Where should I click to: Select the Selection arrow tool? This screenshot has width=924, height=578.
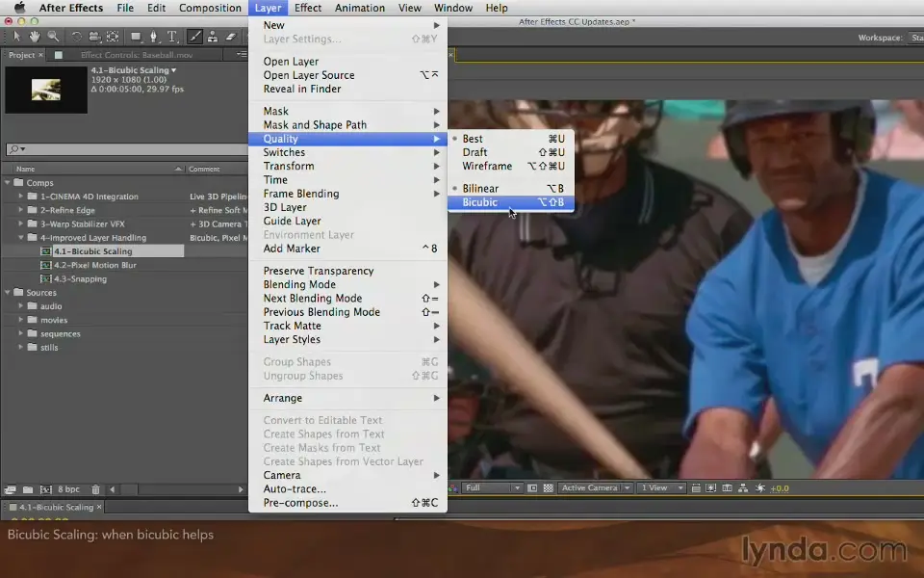(16, 37)
